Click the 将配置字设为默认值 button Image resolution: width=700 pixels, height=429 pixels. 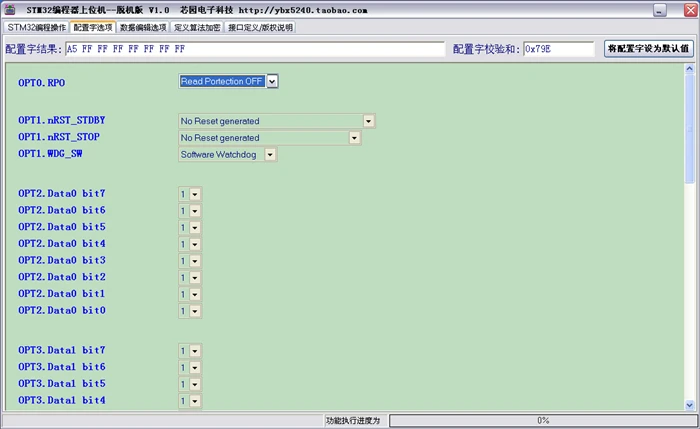pos(648,49)
